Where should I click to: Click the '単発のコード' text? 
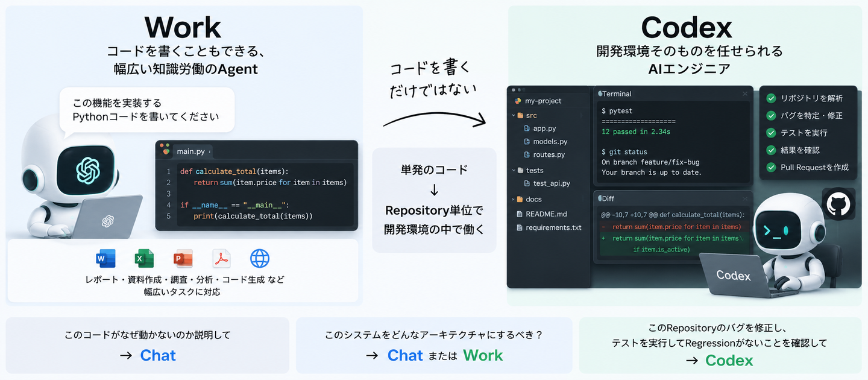[x=434, y=169]
